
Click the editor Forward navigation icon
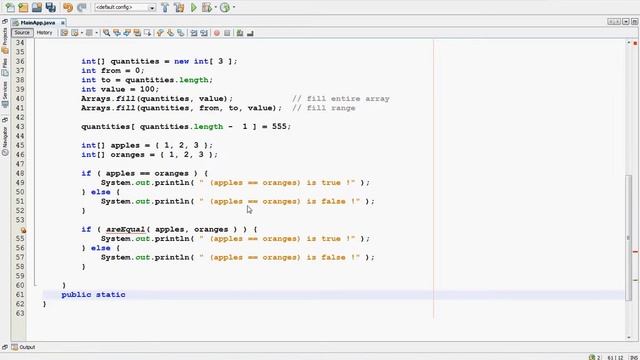click(89, 33)
